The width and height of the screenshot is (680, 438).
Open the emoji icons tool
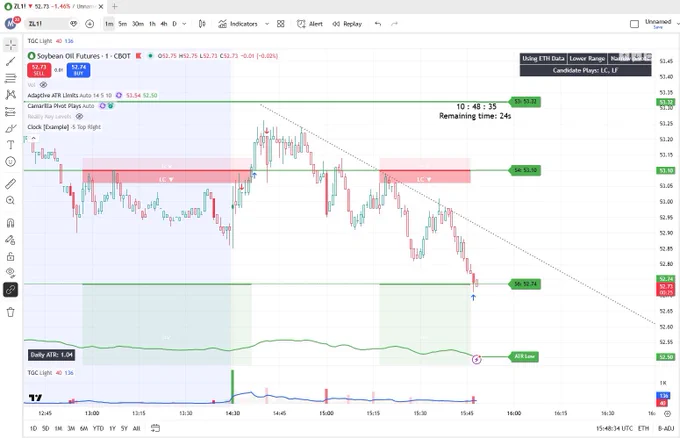coord(11,162)
